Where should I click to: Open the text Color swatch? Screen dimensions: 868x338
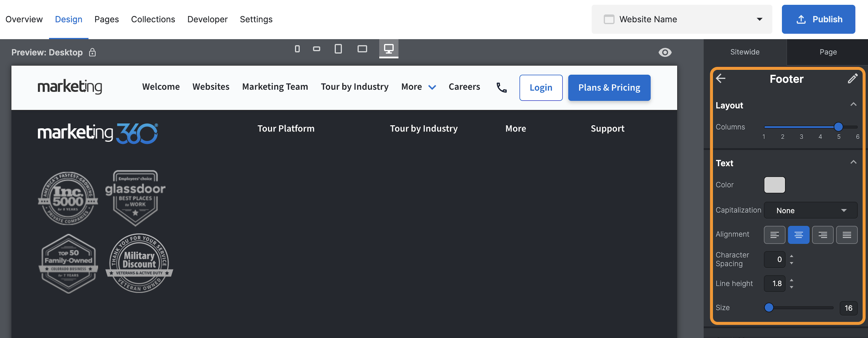[x=774, y=185]
